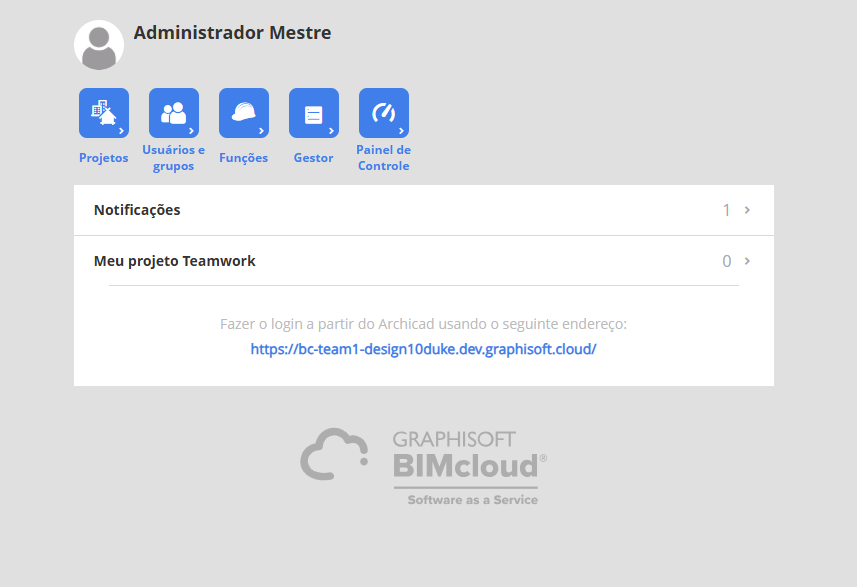This screenshot has height=587, width=857.
Task: Click the Notificações count 1
Action: pos(726,210)
